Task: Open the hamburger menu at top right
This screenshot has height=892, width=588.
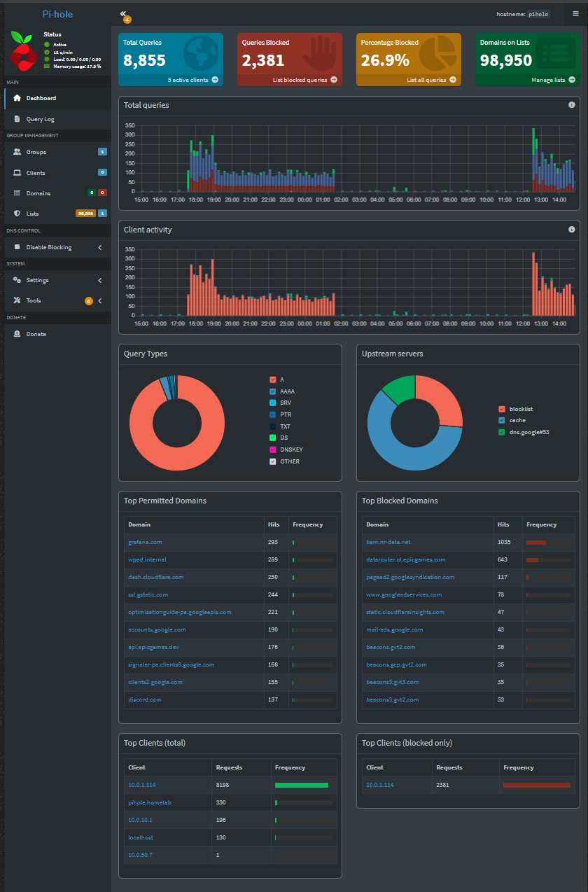Action: pyautogui.click(x=575, y=13)
